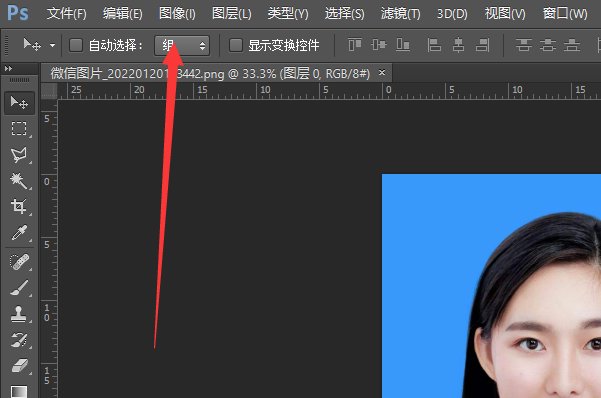Click Move tool icon in options bar

click(x=32, y=45)
